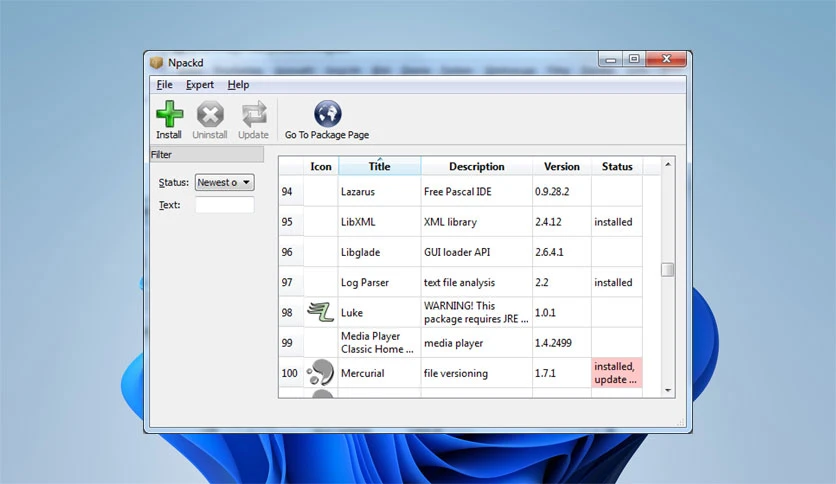
Task: Click the Npackd title bar app icon
Action: [156, 63]
